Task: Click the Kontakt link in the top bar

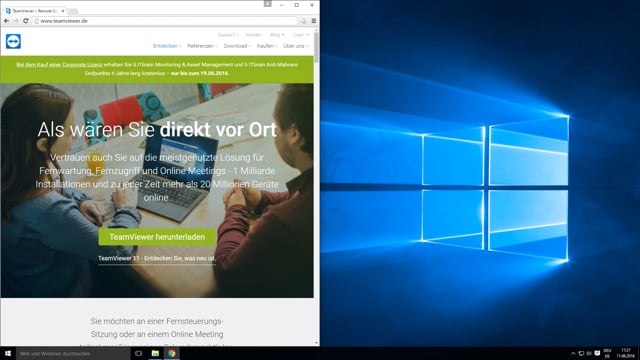Action: click(x=253, y=35)
